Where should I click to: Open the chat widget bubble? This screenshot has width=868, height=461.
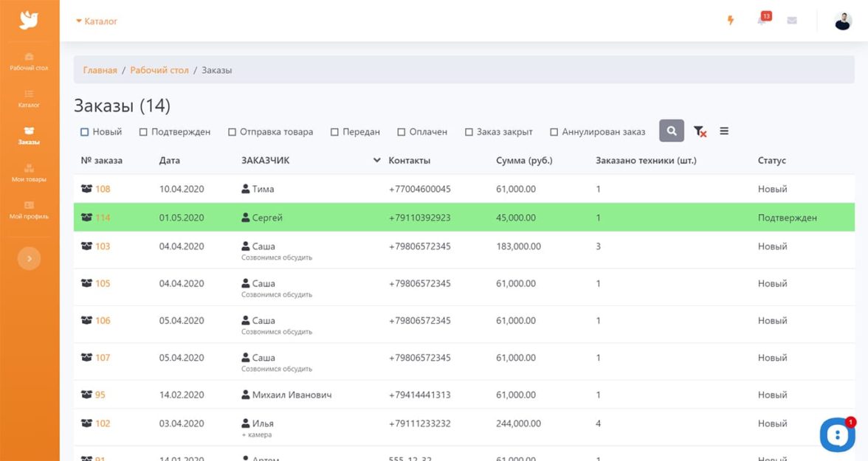[837, 434]
